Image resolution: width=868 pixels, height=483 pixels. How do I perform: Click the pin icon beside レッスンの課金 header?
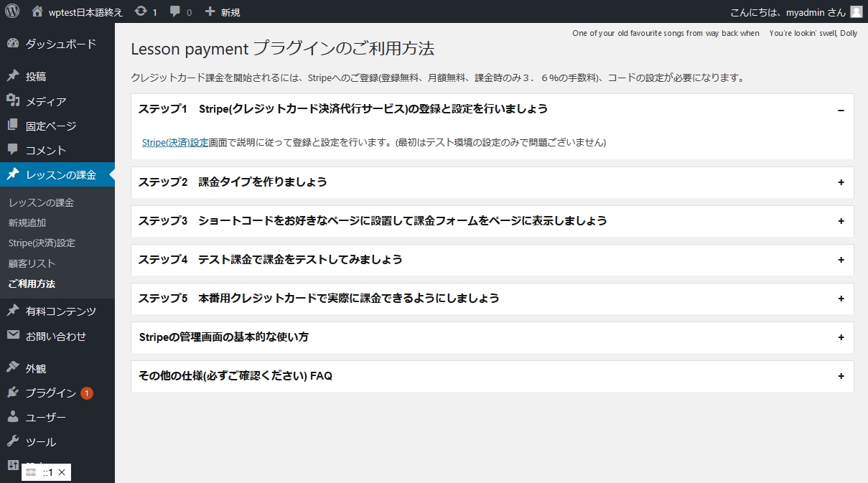pos(13,174)
